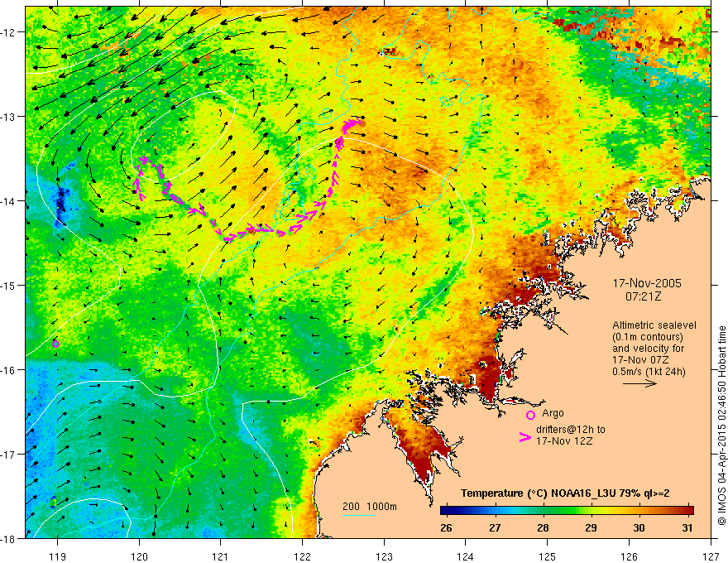This screenshot has width=728, height=563.
Task: Click the "drifters@12h to" legend text
Action: pos(571,430)
